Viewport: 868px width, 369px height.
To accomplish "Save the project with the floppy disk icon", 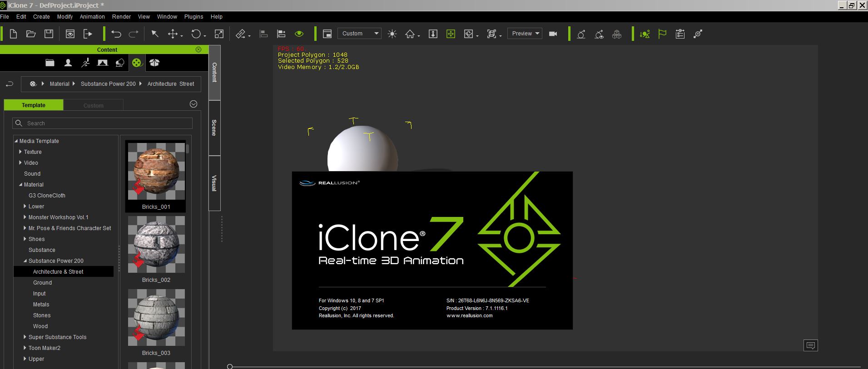I will (49, 34).
